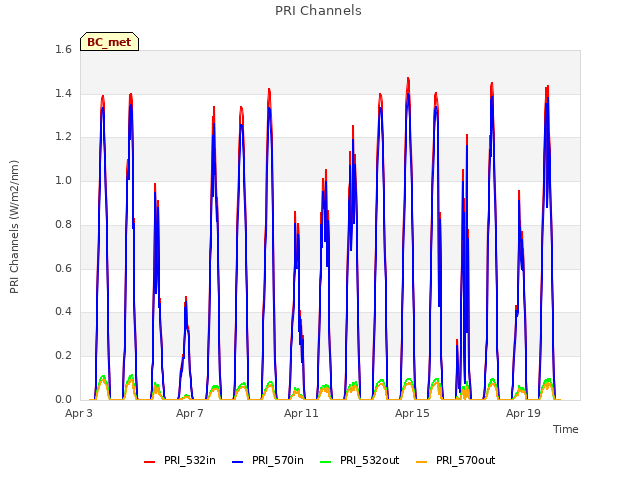Click the 1.6 y-axis tick value
Screen dimensions: 640x480
pos(63,49)
